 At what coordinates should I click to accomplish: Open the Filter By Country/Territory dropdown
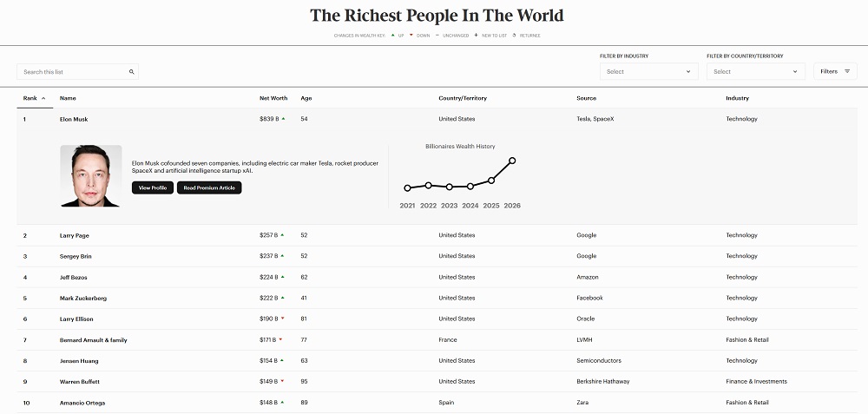coord(755,72)
